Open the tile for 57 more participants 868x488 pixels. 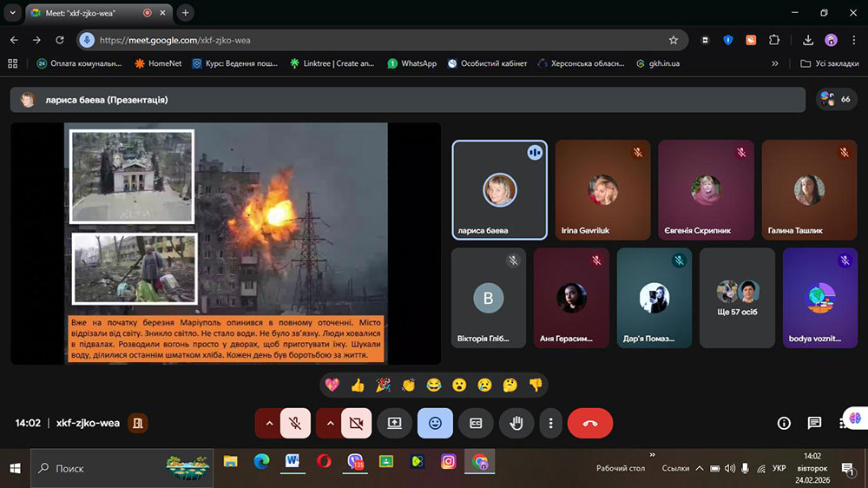coord(737,298)
